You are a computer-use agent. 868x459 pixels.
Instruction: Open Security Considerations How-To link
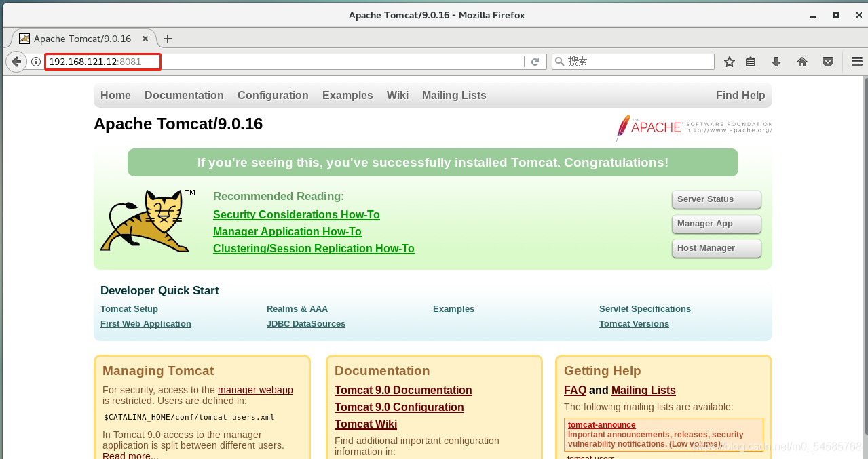pos(297,215)
